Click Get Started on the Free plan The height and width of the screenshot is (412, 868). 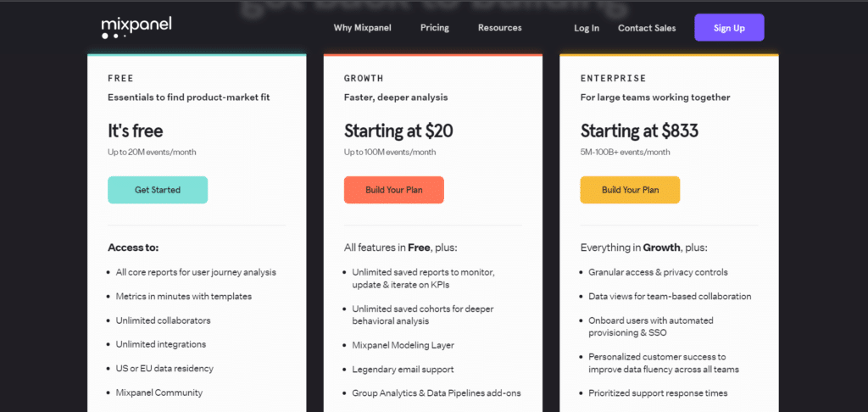coord(158,190)
